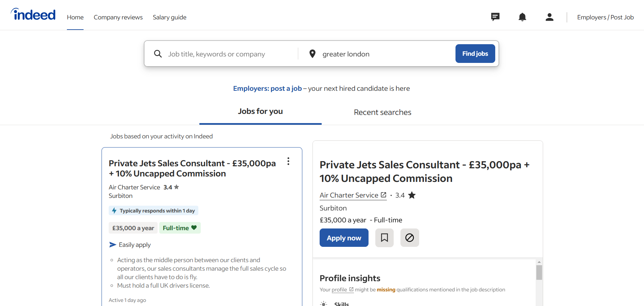The height and width of the screenshot is (306, 644).
Task: Select Jobs for you tab
Action: click(261, 112)
